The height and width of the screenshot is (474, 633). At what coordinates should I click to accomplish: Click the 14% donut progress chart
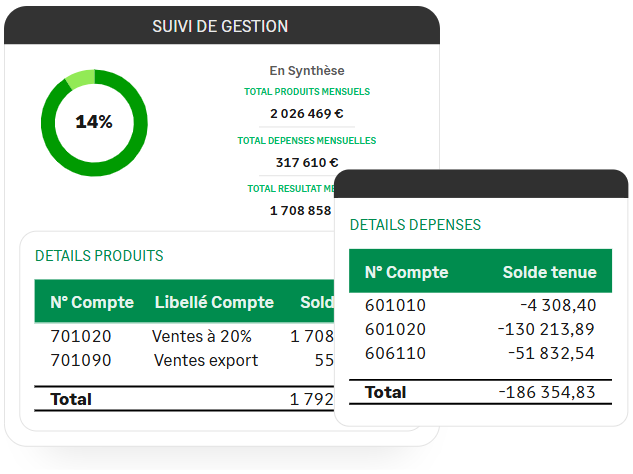[x=94, y=122]
